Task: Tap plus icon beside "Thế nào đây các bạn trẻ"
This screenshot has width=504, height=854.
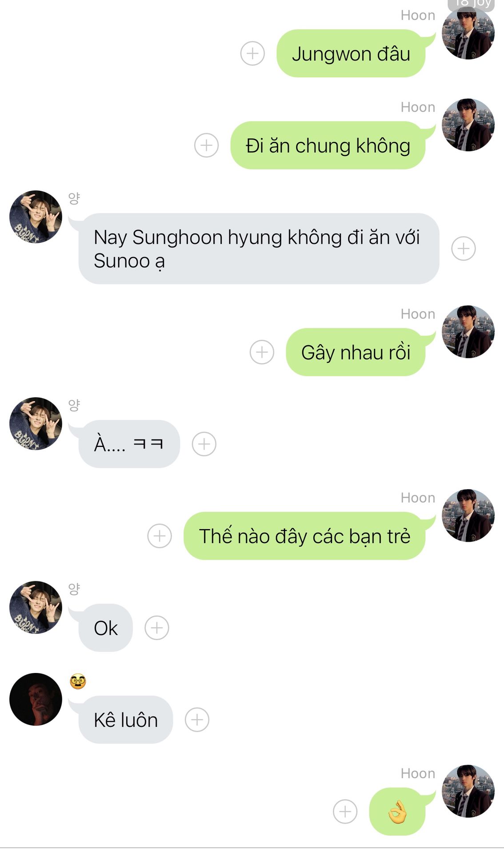Action: pyautogui.click(x=160, y=536)
